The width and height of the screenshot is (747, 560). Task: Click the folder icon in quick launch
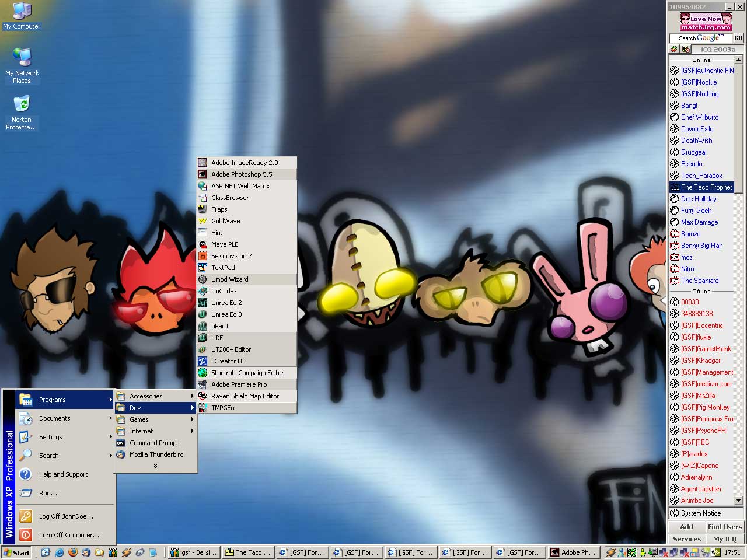[x=99, y=552]
